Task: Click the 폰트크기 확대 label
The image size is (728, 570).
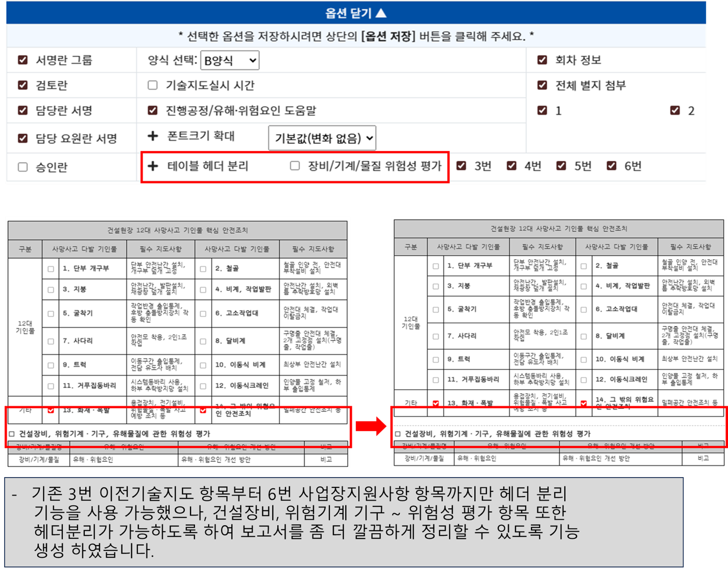Action: [x=201, y=136]
